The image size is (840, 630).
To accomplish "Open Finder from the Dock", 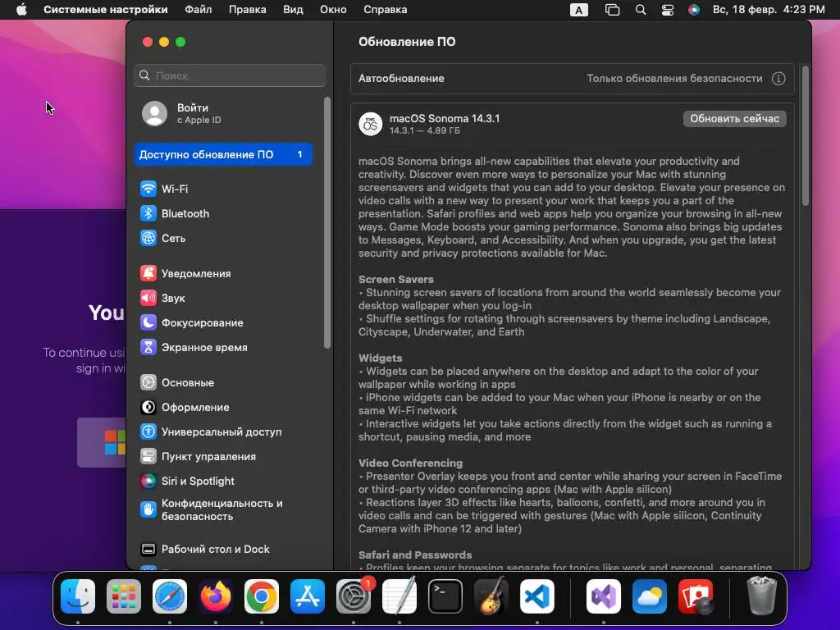I will click(78, 596).
